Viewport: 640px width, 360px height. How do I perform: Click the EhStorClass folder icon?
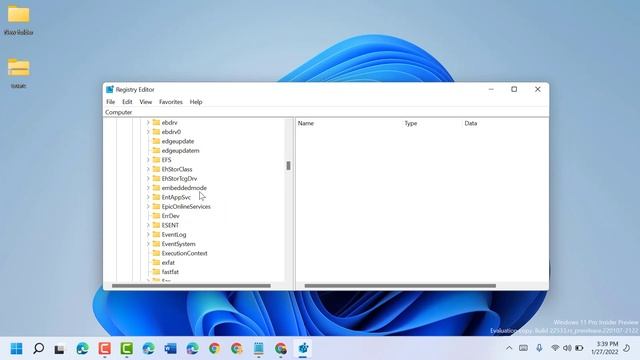tap(156, 169)
